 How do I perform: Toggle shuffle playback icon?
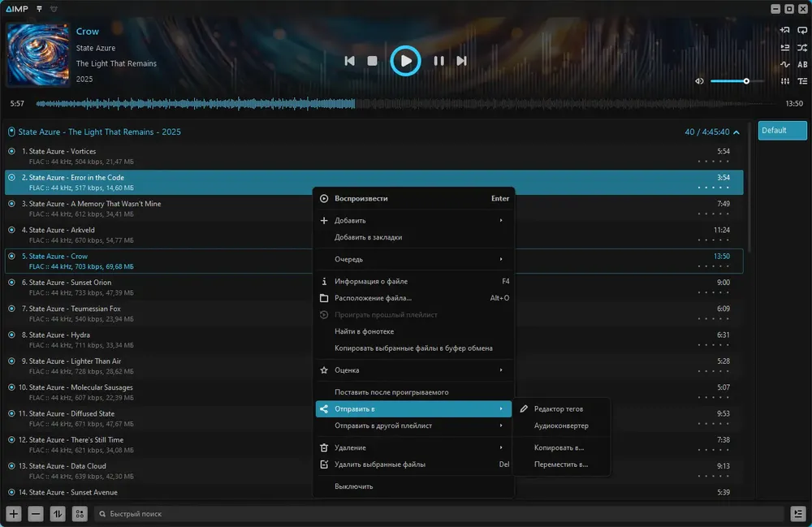click(802, 48)
